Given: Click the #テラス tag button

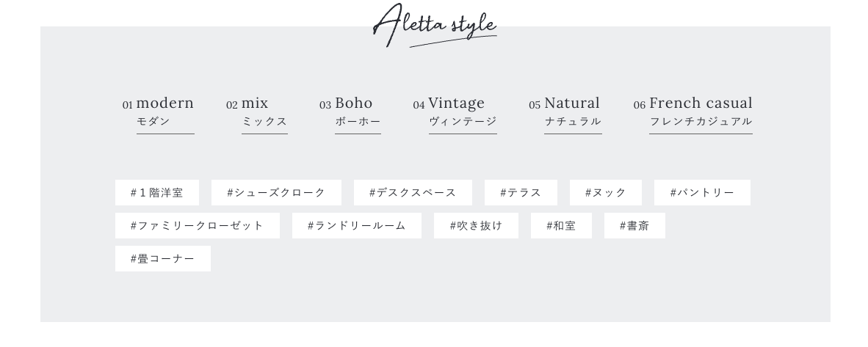Looking at the screenshot, I should pyautogui.click(x=521, y=193).
